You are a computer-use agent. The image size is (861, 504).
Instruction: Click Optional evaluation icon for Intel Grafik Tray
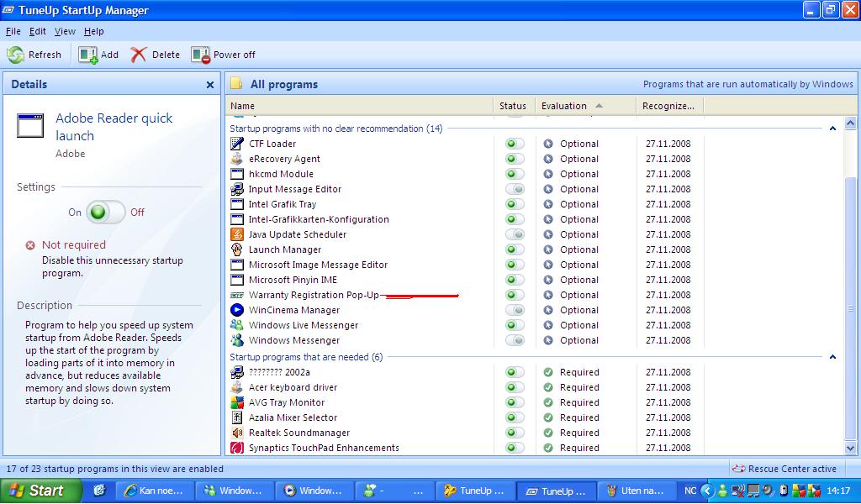pyautogui.click(x=548, y=205)
